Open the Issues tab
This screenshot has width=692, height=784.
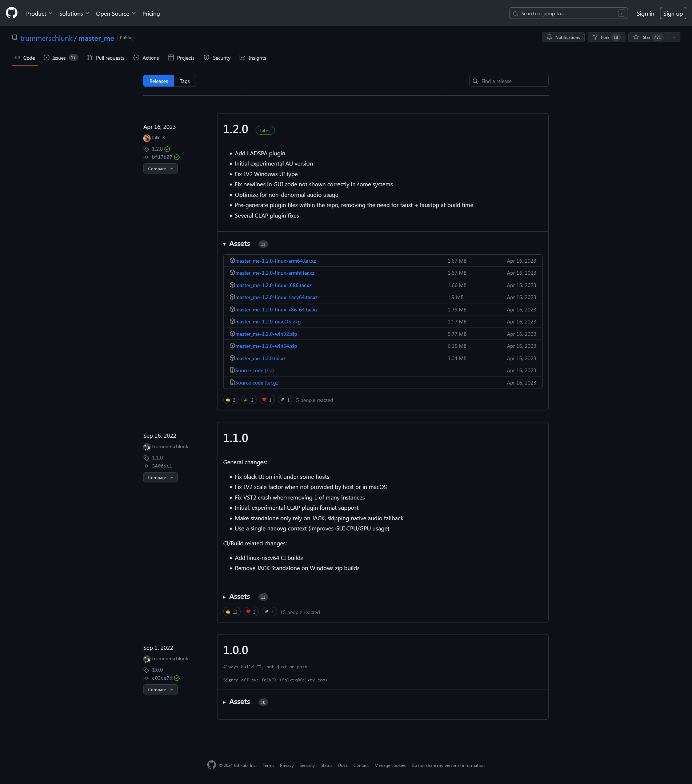click(x=61, y=58)
